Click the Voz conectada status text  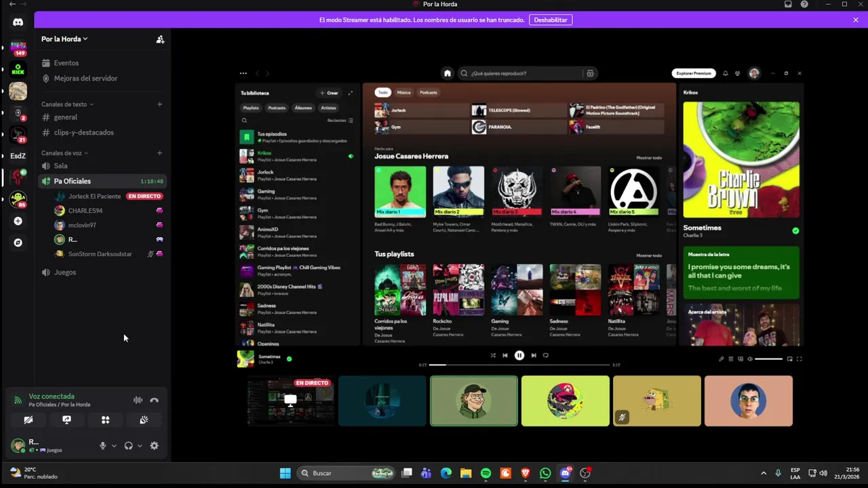[52, 396]
